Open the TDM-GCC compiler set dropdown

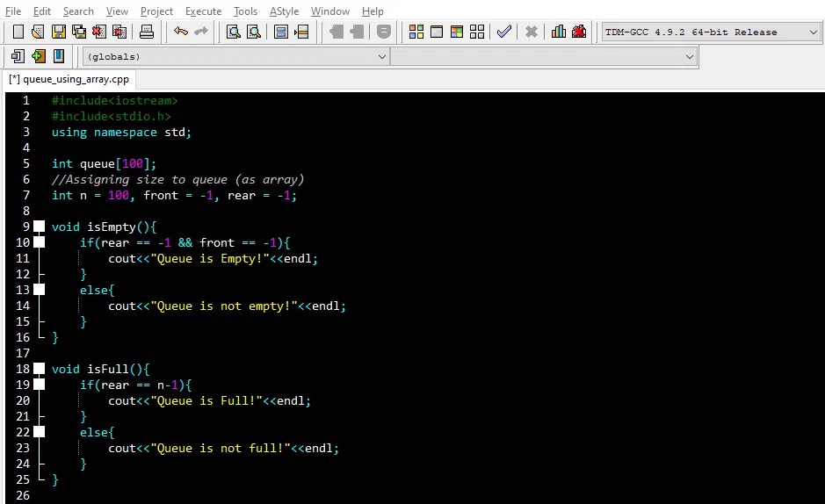(712, 32)
